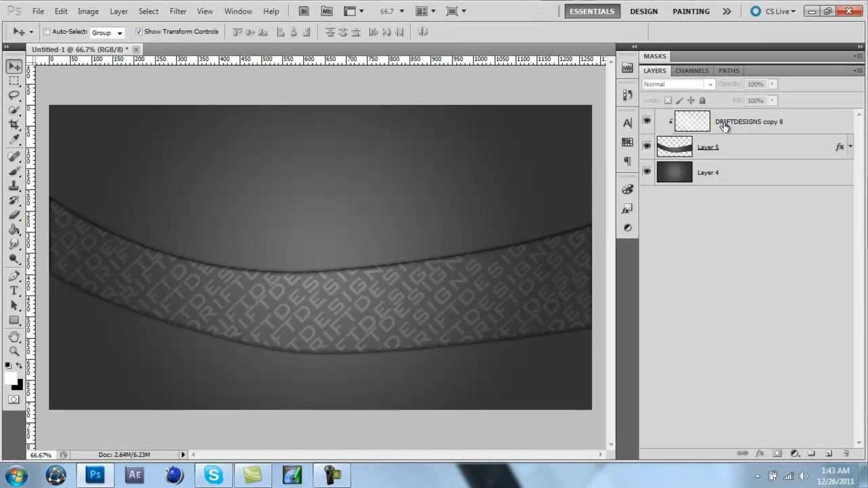This screenshot has height=488, width=868.
Task: Toggle lock all for the layer
Action: (x=702, y=100)
